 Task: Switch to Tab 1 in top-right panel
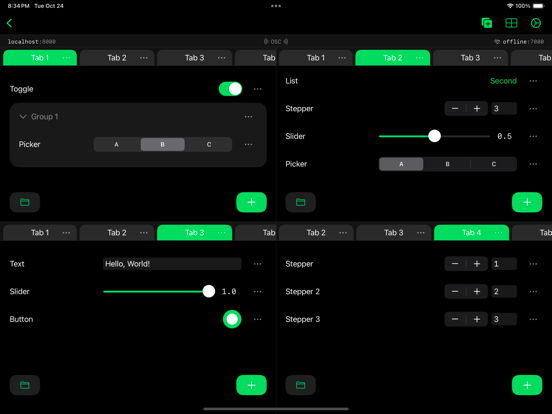tap(315, 58)
